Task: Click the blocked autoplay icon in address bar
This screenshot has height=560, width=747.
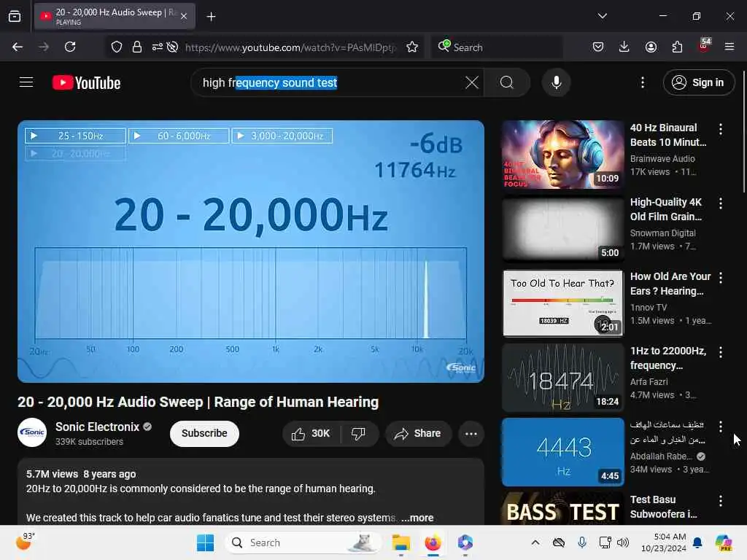Action: click(172, 47)
